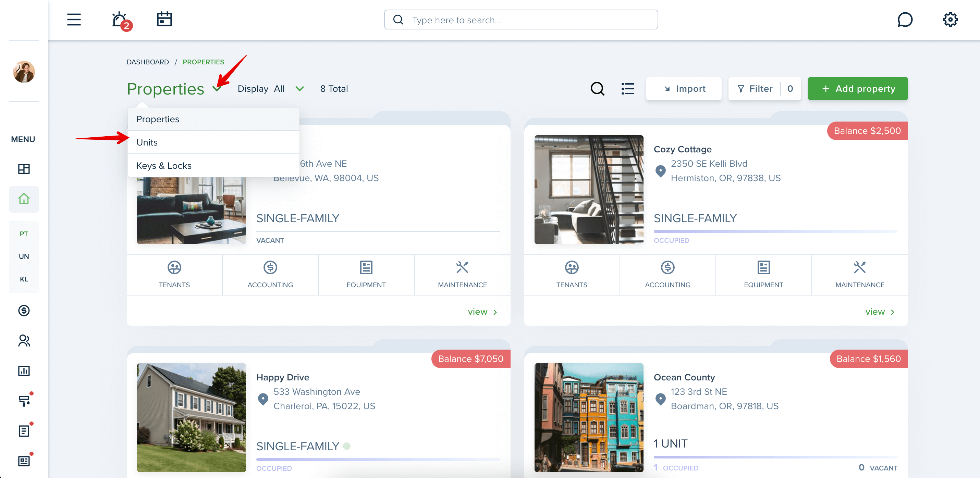Click Ocean County occupancy progress bar
Image resolution: width=980 pixels, height=478 pixels.
[775, 457]
